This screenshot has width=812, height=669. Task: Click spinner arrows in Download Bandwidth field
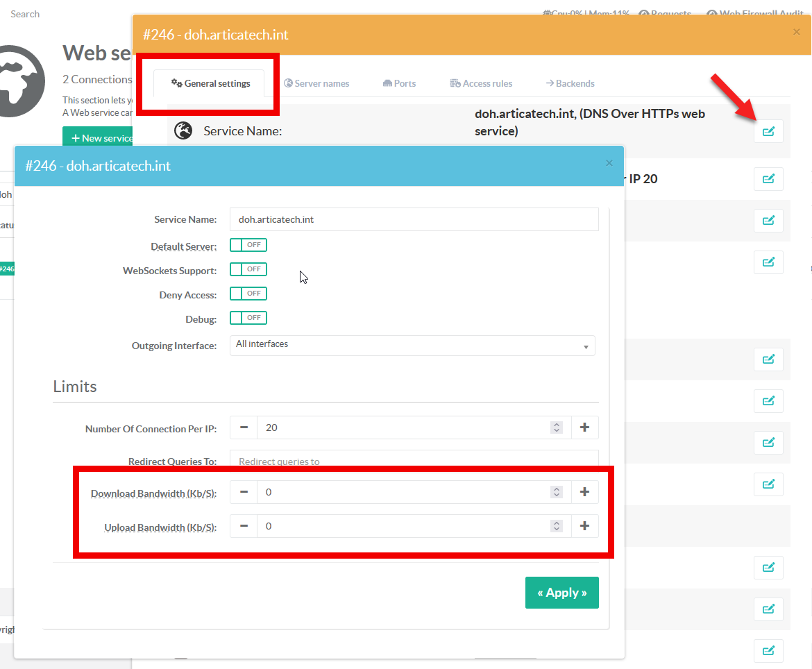[x=556, y=492]
